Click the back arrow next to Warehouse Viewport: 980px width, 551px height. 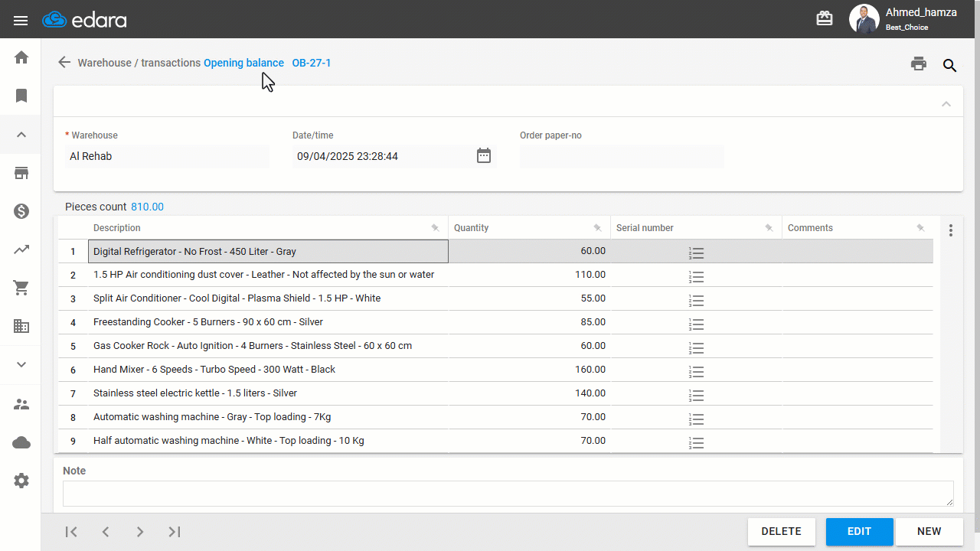[64, 63]
